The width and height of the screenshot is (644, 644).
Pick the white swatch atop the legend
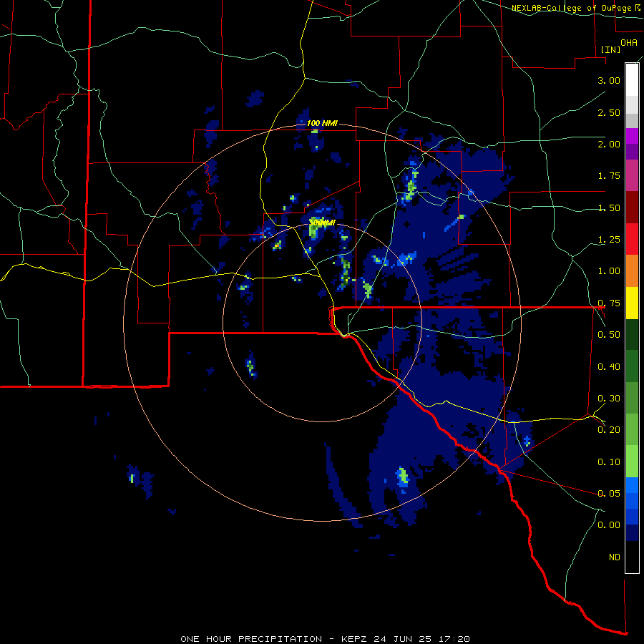(632, 79)
